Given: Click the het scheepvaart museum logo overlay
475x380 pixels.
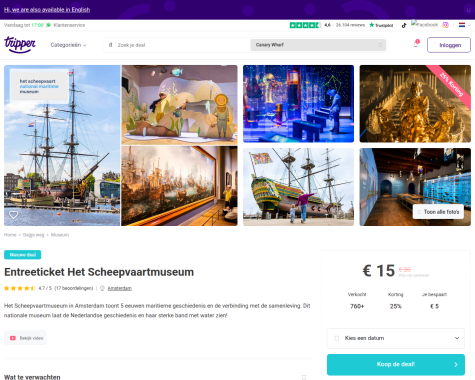Looking at the screenshot, I should pyautogui.click(x=39, y=86).
